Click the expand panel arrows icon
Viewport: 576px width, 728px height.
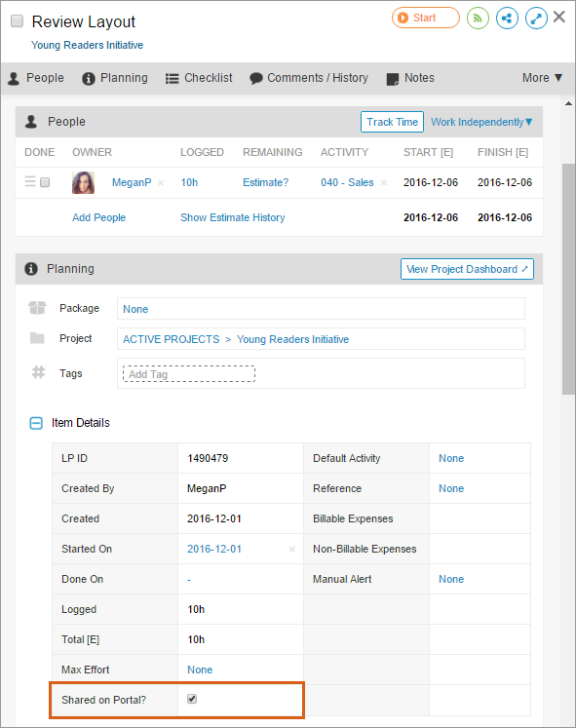[536, 19]
